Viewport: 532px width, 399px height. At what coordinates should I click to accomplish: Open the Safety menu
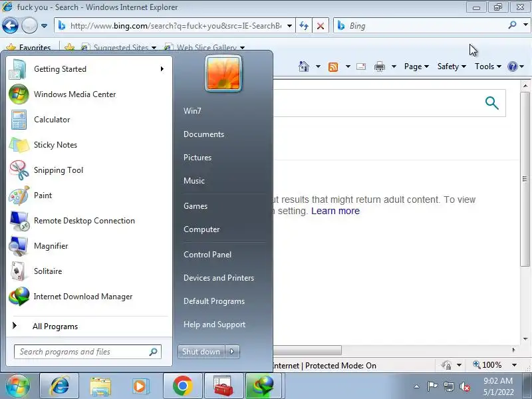pyautogui.click(x=452, y=66)
